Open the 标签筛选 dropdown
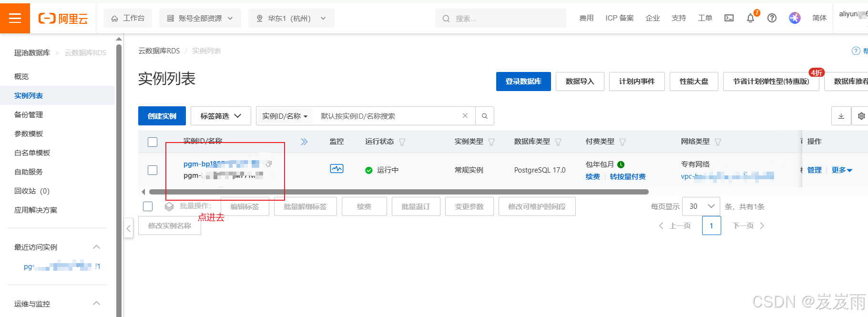 tap(221, 116)
